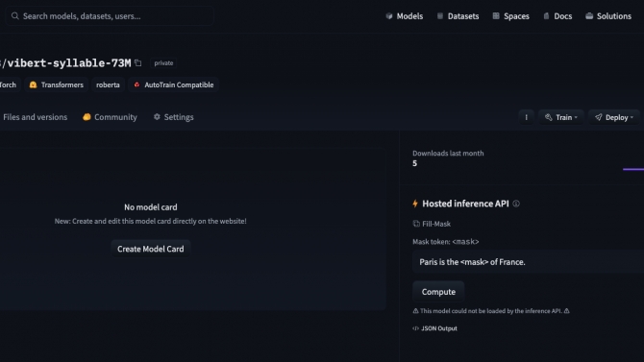The image size is (644, 362).
Task: Click the Compute button
Action: [x=438, y=292]
